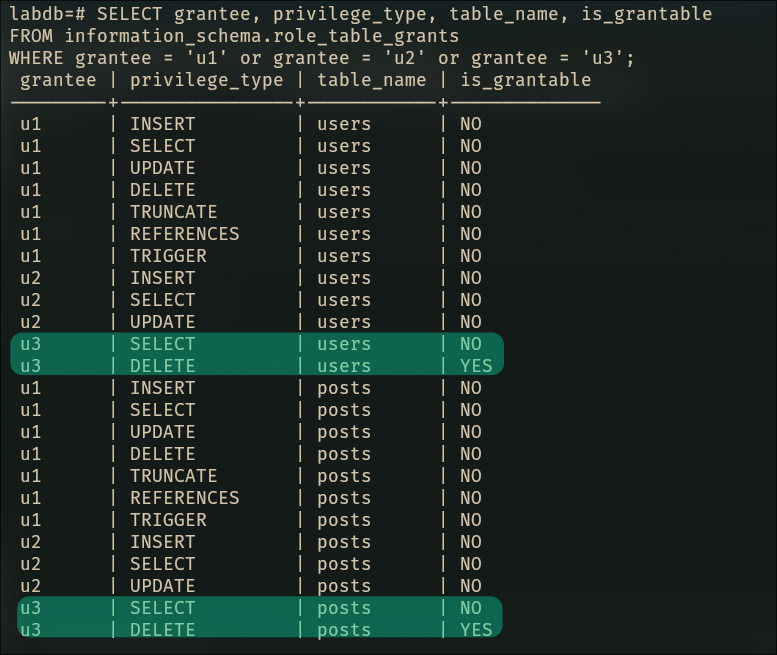The height and width of the screenshot is (655, 777).
Task: Click TRIGGER in the u1 posts row
Action: click(x=168, y=520)
